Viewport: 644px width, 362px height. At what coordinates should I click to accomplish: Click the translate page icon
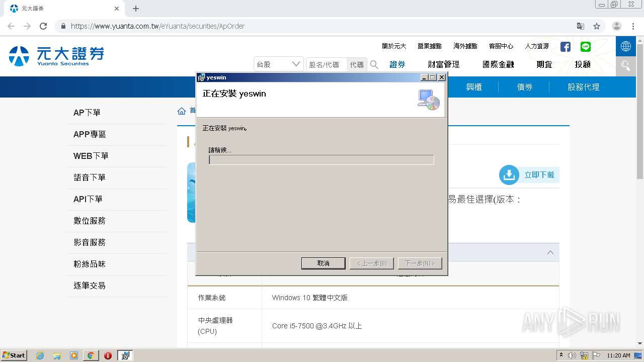point(581,26)
